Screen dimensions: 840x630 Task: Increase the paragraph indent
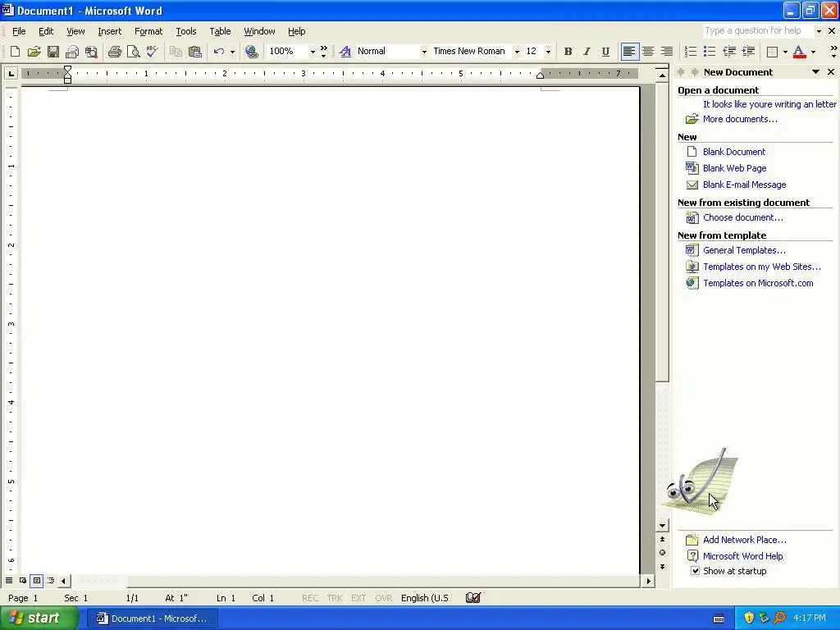coord(748,52)
